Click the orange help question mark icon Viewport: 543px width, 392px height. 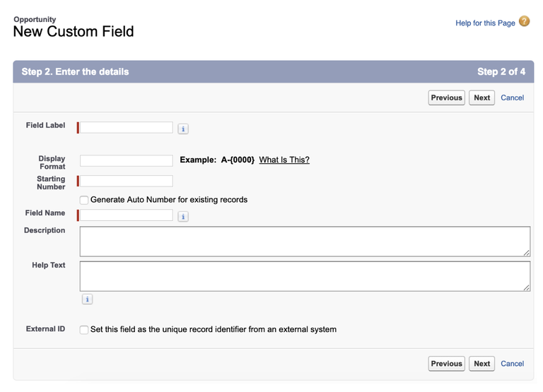tap(525, 21)
